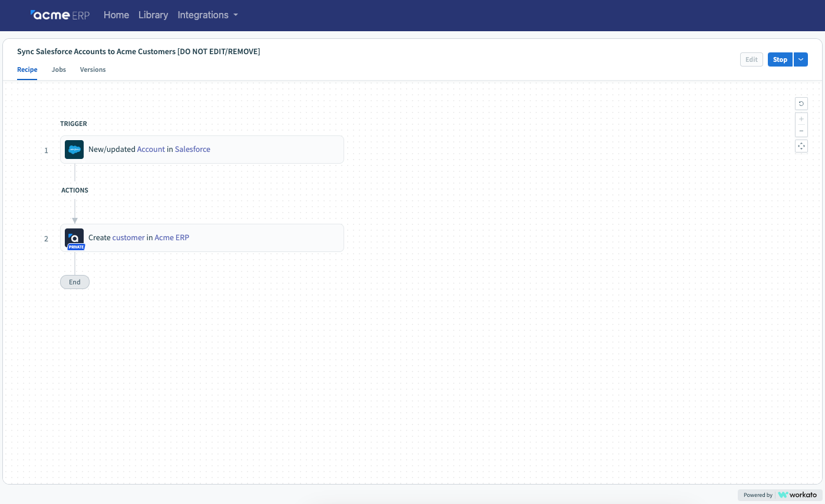Screen dimensions: 825x504
Task: Switch to the Versions tab
Action: pos(93,69)
